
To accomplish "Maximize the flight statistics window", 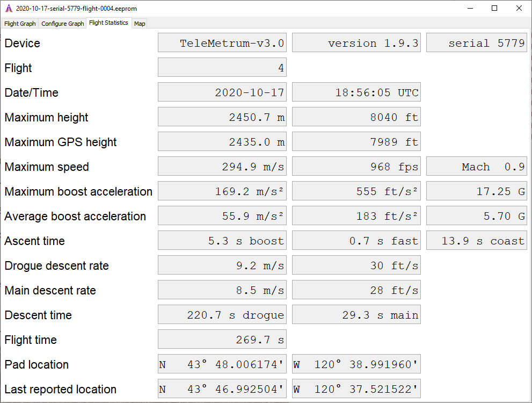I will pyautogui.click(x=494, y=8).
